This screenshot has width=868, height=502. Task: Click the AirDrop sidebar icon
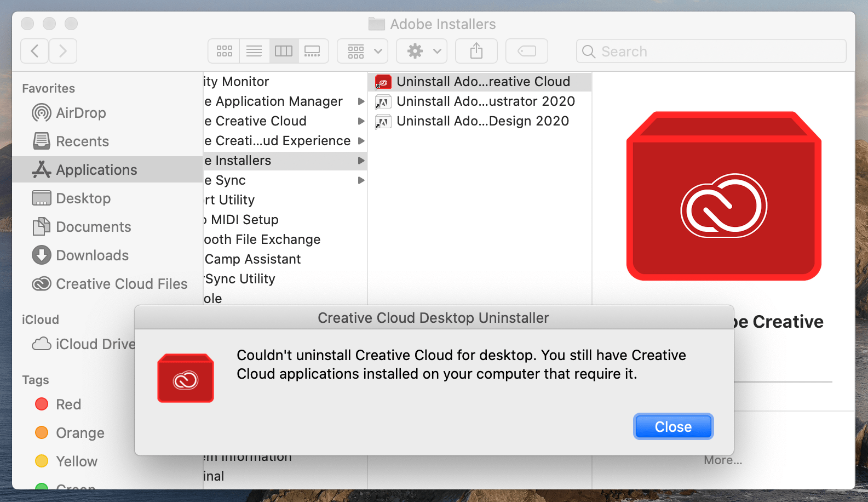pyautogui.click(x=42, y=113)
